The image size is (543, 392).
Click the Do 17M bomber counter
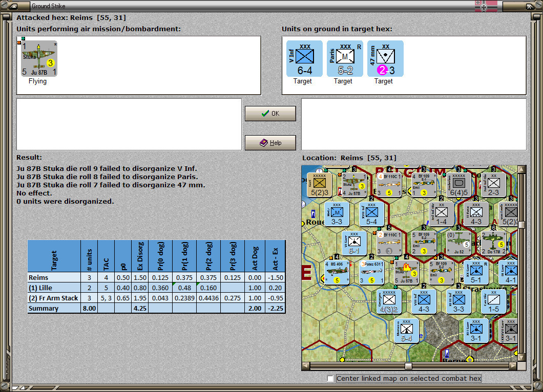click(x=493, y=243)
